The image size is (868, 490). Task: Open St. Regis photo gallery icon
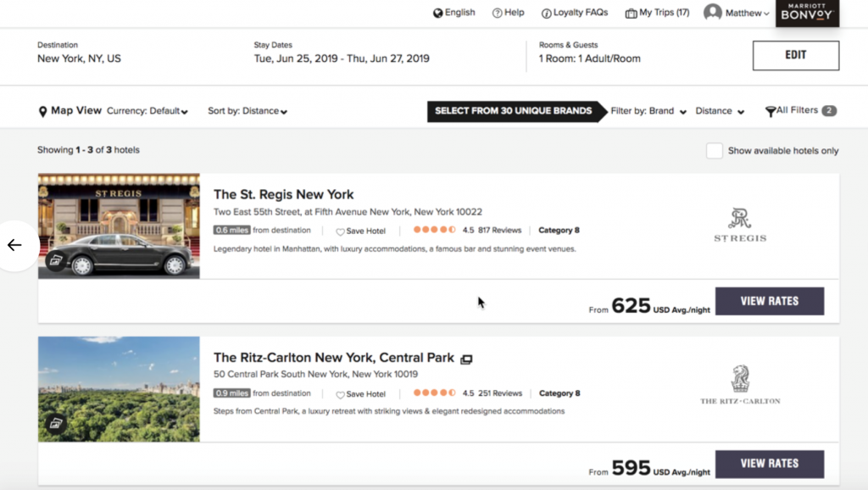56,260
